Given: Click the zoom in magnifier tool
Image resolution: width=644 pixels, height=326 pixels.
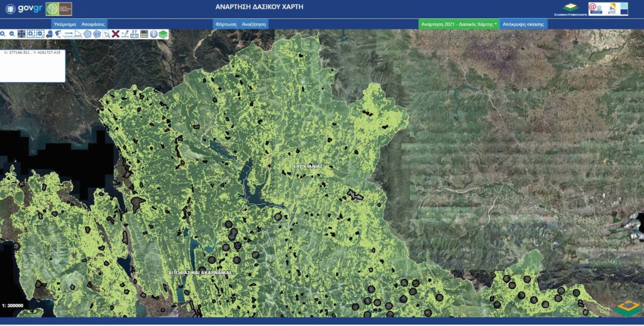Looking at the screenshot, I should click(x=3, y=34).
